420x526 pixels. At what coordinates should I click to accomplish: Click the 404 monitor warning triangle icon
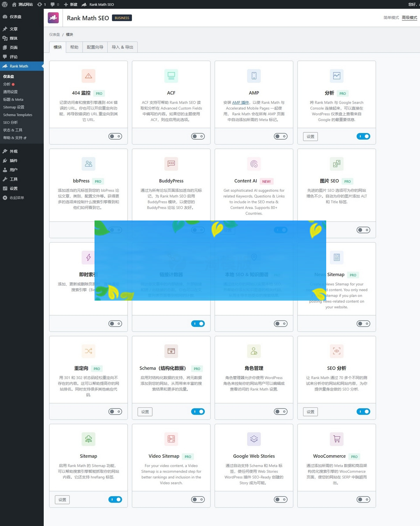pos(88,76)
